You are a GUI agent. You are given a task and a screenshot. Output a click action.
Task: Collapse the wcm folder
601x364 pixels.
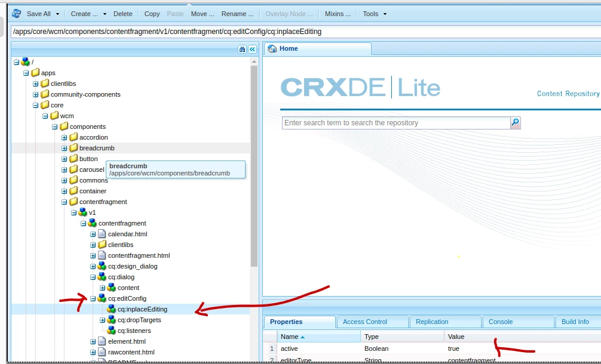[45, 116]
